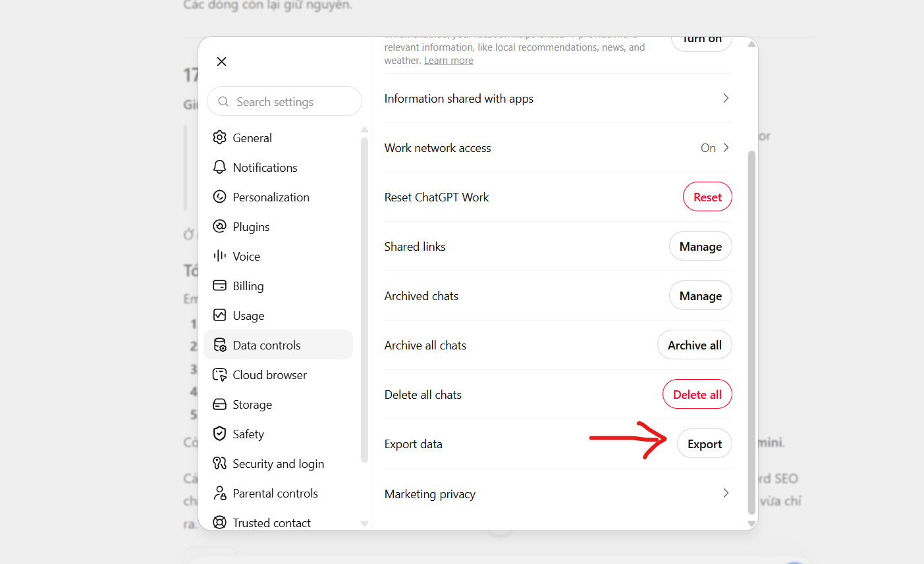Expand Information shared with apps chevron
924x564 pixels.
pyautogui.click(x=726, y=98)
